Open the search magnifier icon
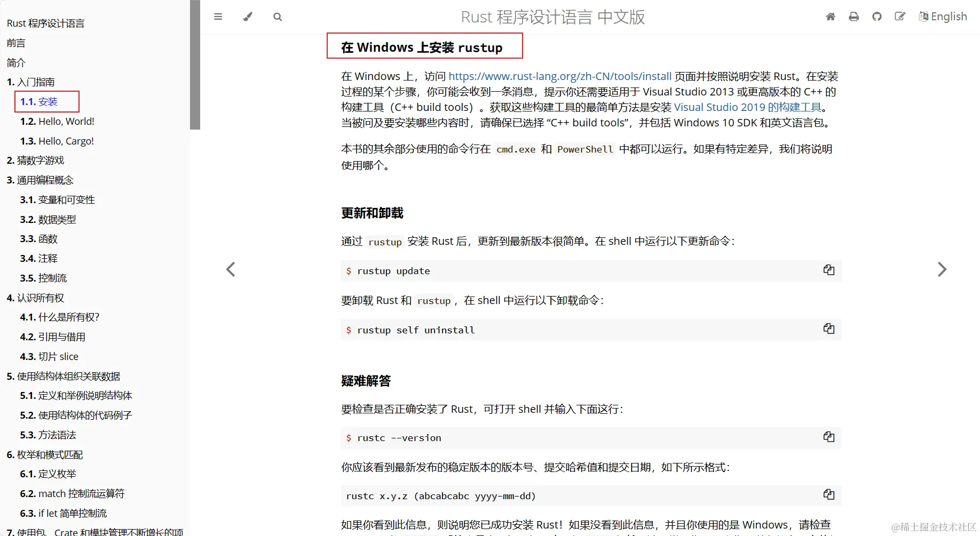This screenshot has width=980, height=536. click(x=278, y=17)
